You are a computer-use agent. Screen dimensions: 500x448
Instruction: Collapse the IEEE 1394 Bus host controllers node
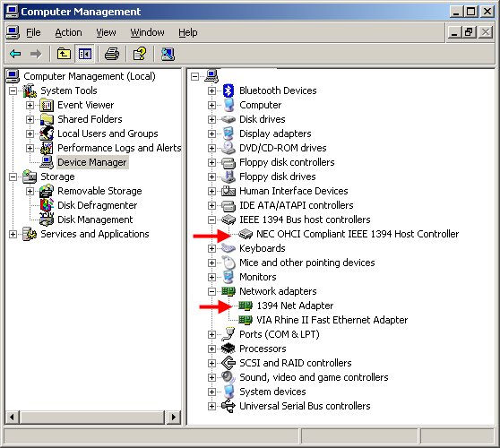coord(211,220)
